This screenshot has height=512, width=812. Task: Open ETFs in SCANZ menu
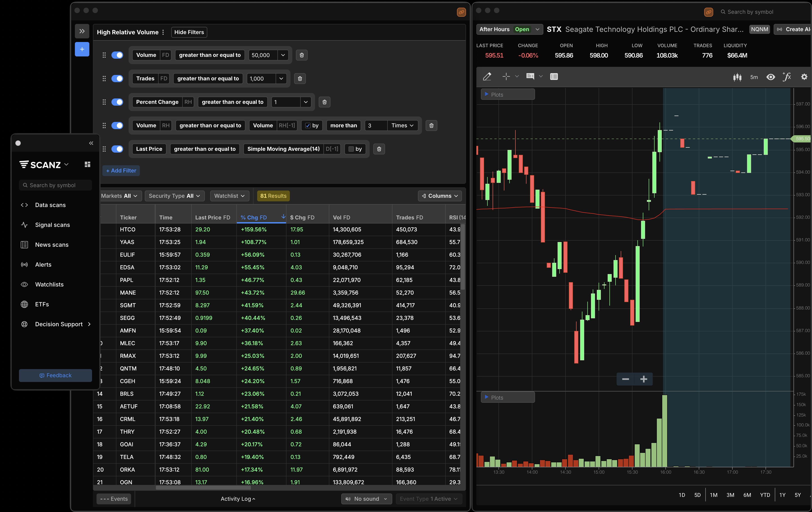point(42,305)
